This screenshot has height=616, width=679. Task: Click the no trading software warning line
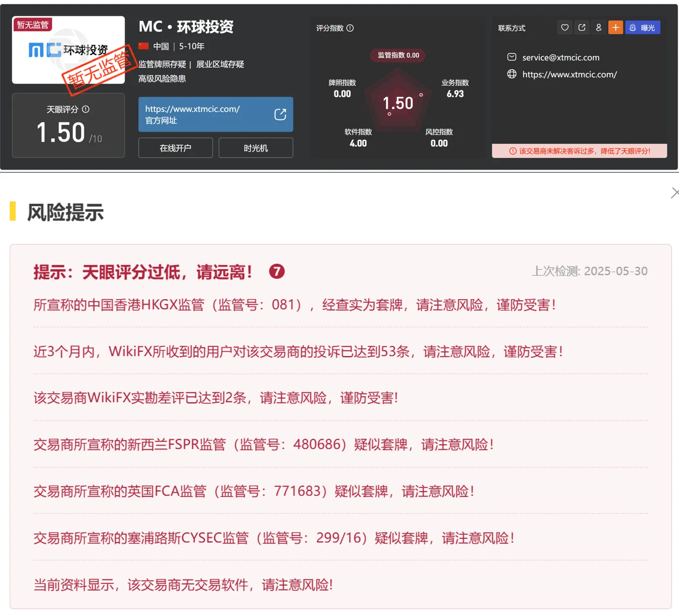coord(183,585)
